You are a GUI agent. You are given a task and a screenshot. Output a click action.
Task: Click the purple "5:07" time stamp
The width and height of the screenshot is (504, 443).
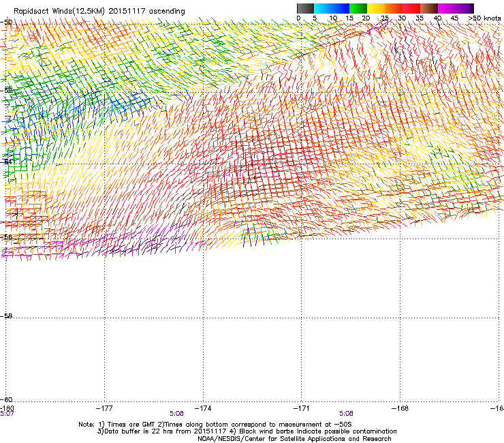[7, 414]
